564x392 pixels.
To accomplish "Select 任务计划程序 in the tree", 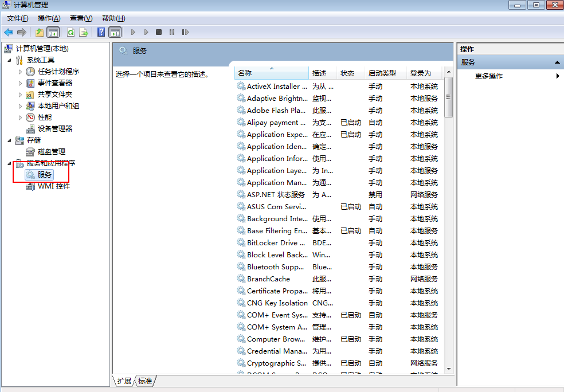I will coord(58,72).
